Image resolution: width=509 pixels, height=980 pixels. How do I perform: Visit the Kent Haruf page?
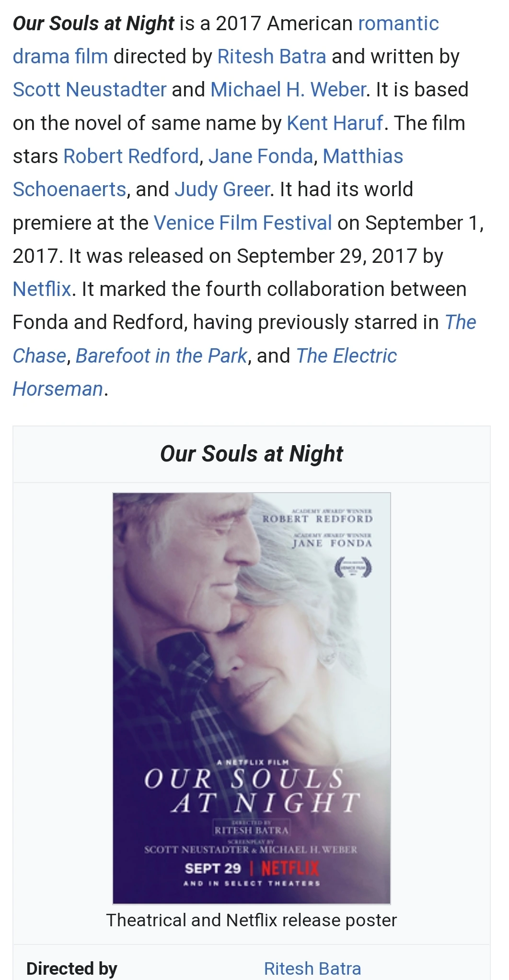click(x=335, y=123)
